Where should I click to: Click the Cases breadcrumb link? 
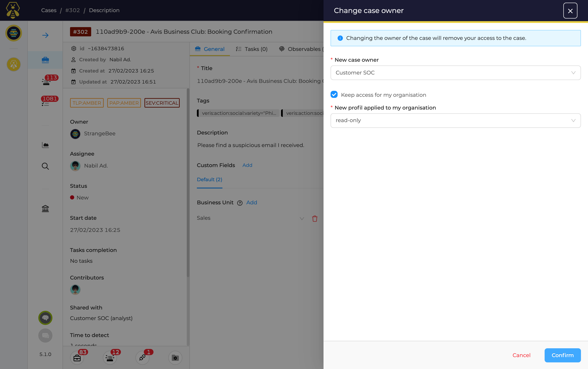point(49,10)
